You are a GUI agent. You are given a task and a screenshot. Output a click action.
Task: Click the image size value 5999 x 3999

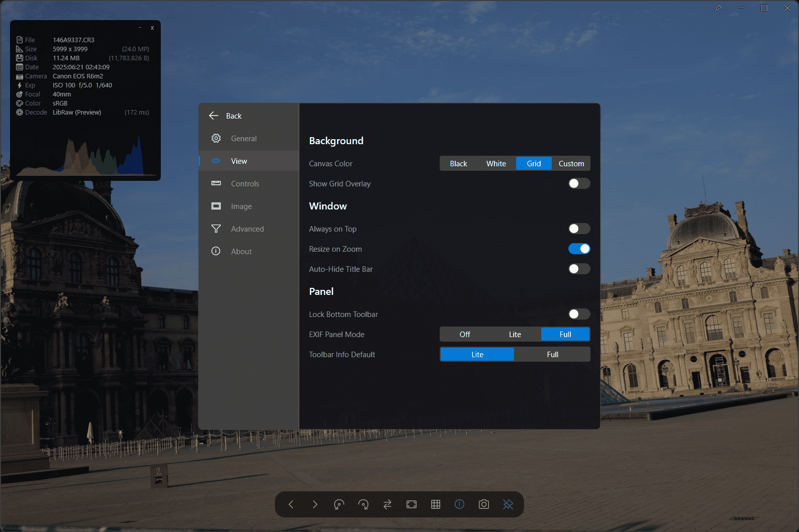[70, 49]
